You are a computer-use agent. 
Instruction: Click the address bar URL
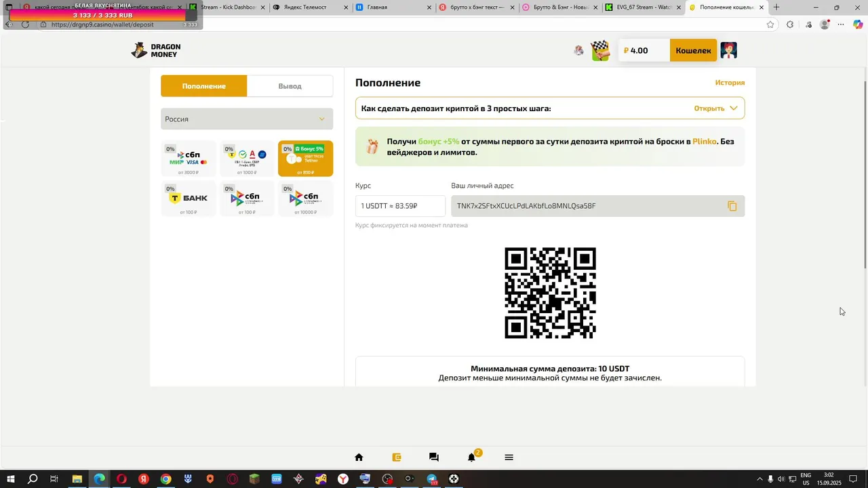(102, 24)
